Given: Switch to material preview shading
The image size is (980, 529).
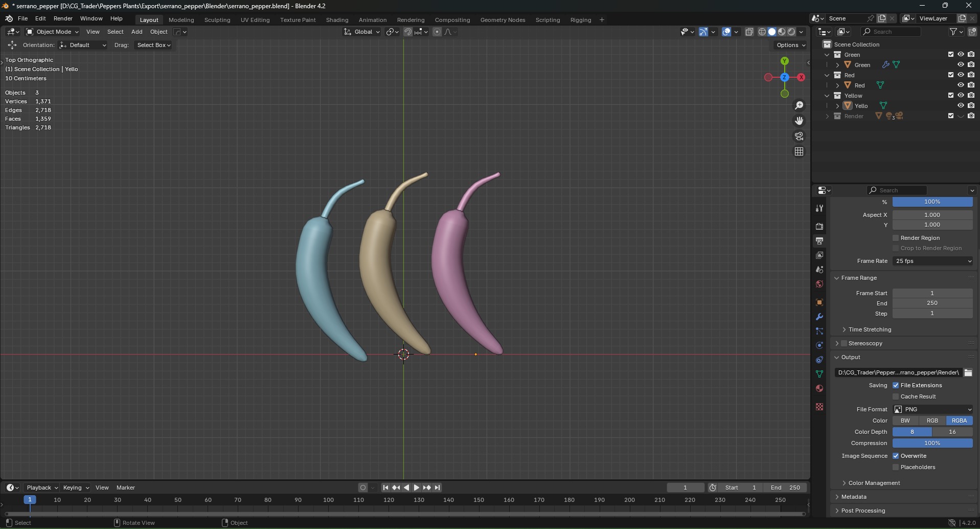Looking at the screenshot, I should tap(782, 32).
